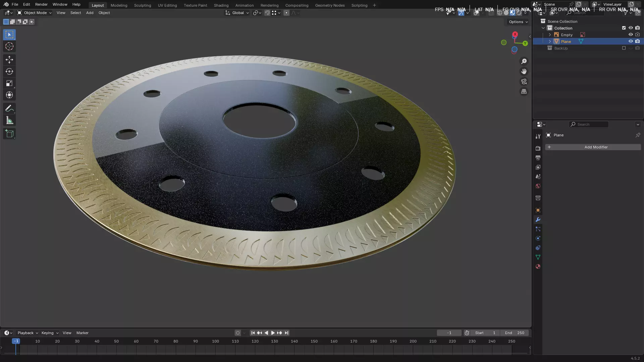The image size is (644, 362).
Task: Switch to the Shading workspace tab
Action: (x=221, y=5)
